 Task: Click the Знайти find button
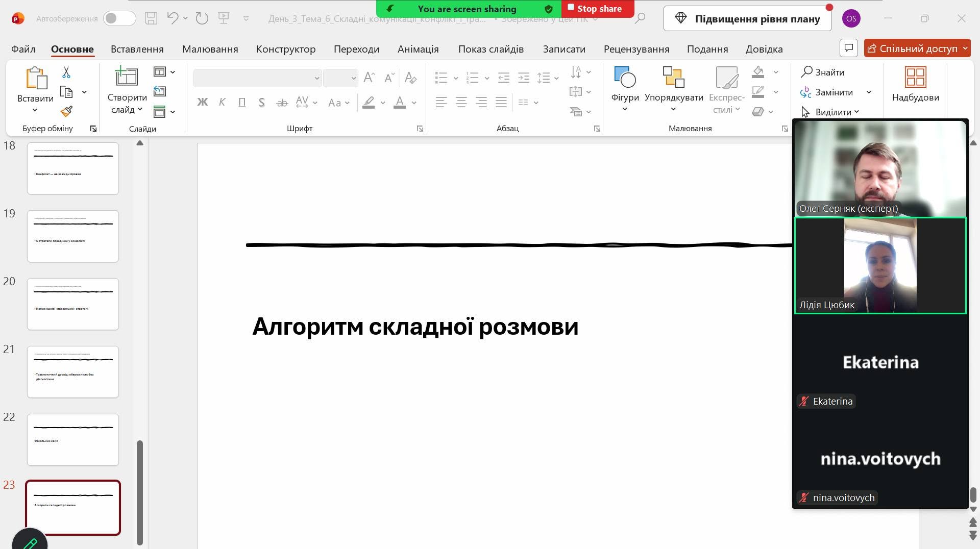point(823,72)
